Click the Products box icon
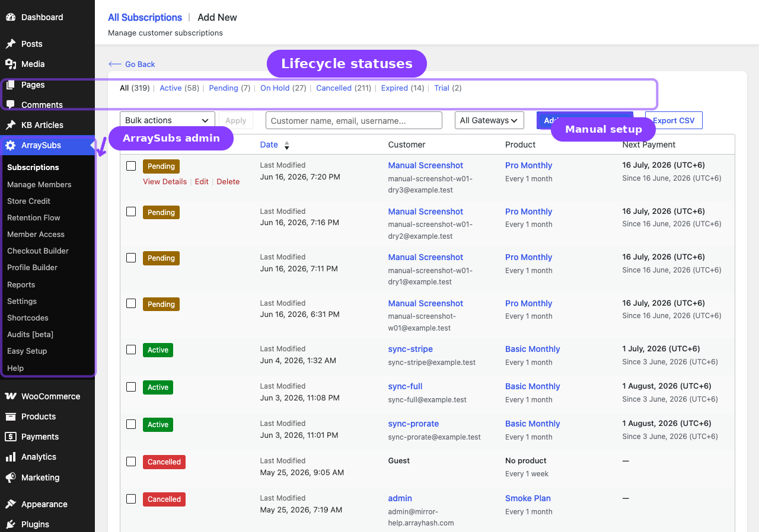The width and height of the screenshot is (759, 532). click(x=11, y=416)
